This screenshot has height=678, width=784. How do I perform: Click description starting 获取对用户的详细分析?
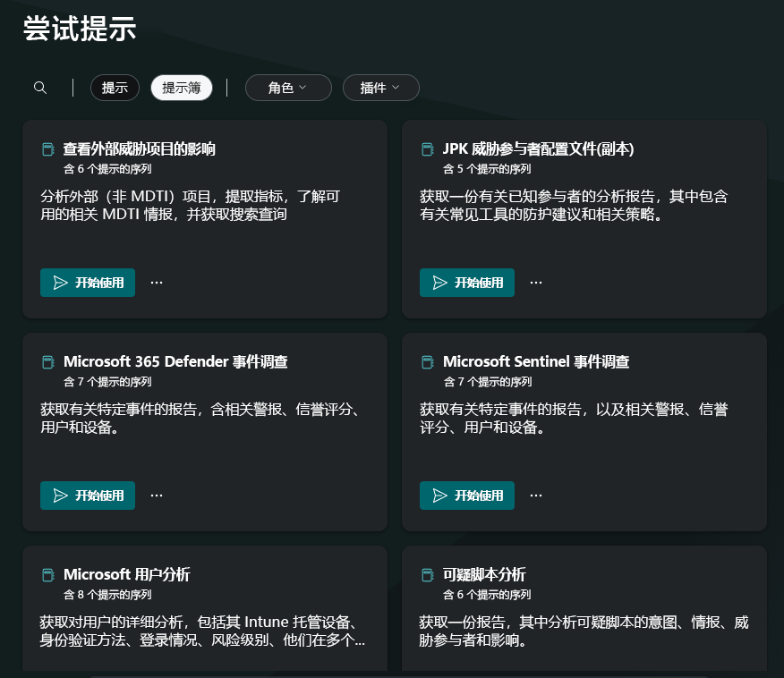click(202, 631)
